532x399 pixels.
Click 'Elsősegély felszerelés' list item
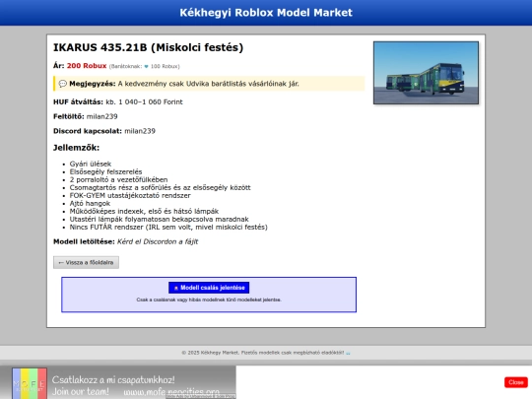point(105,171)
